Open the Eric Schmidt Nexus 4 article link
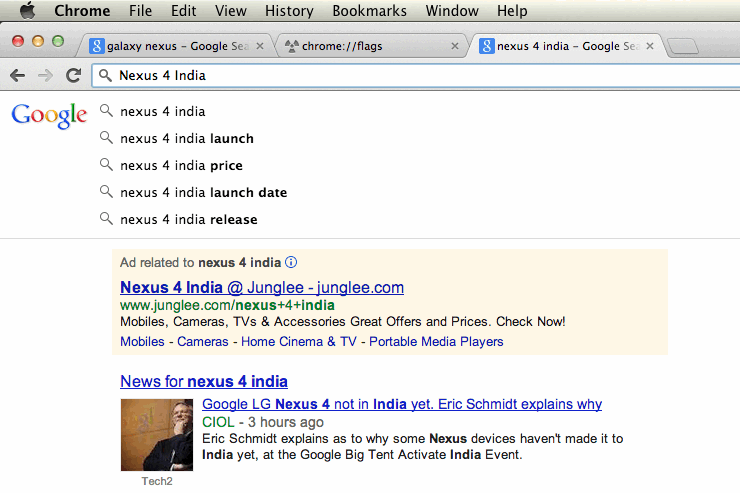Image resolution: width=740 pixels, height=493 pixels. [x=402, y=404]
